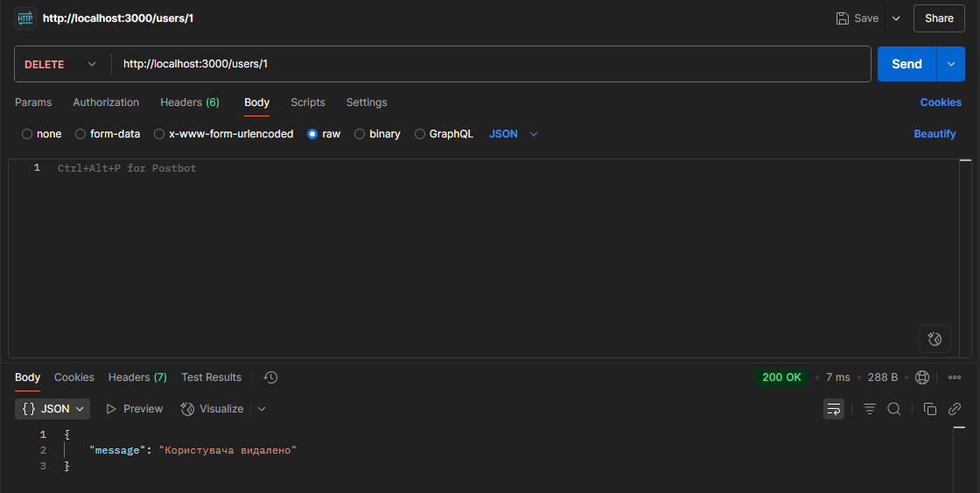Click the link icon in response toolbar
The height and width of the screenshot is (493, 980).
click(955, 409)
